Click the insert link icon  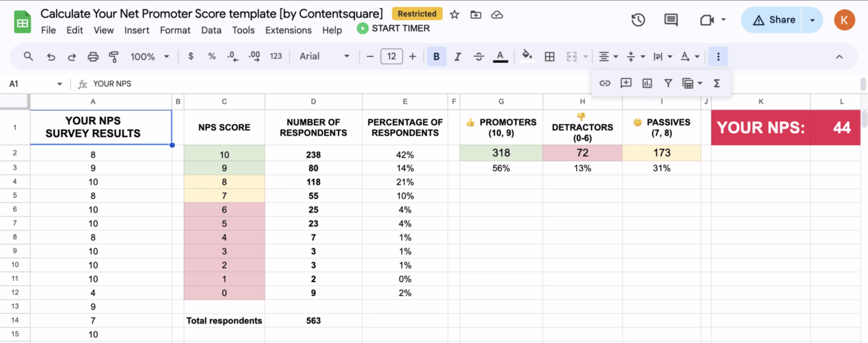(x=605, y=83)
